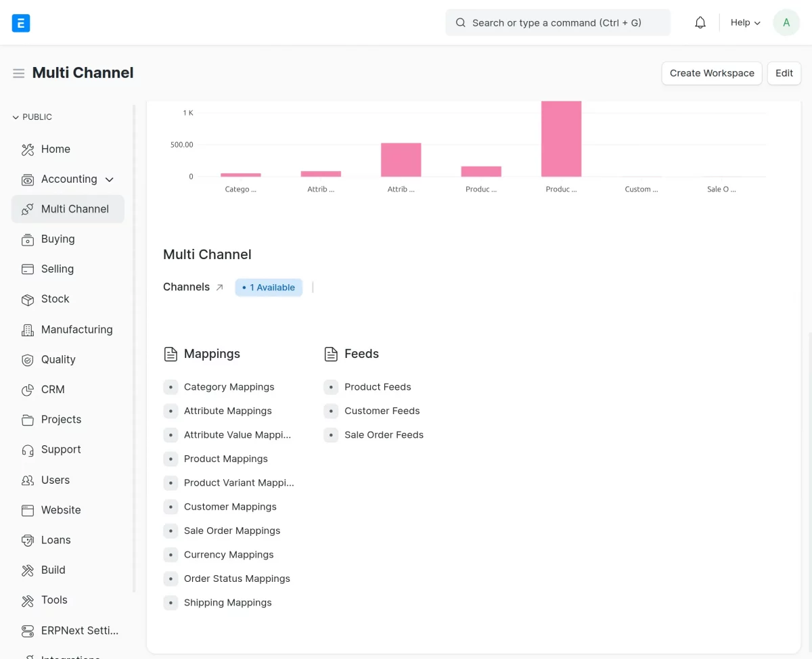Open the Website workspace
Viewport: 812px width, 659px height.
(x=68, y=510)
